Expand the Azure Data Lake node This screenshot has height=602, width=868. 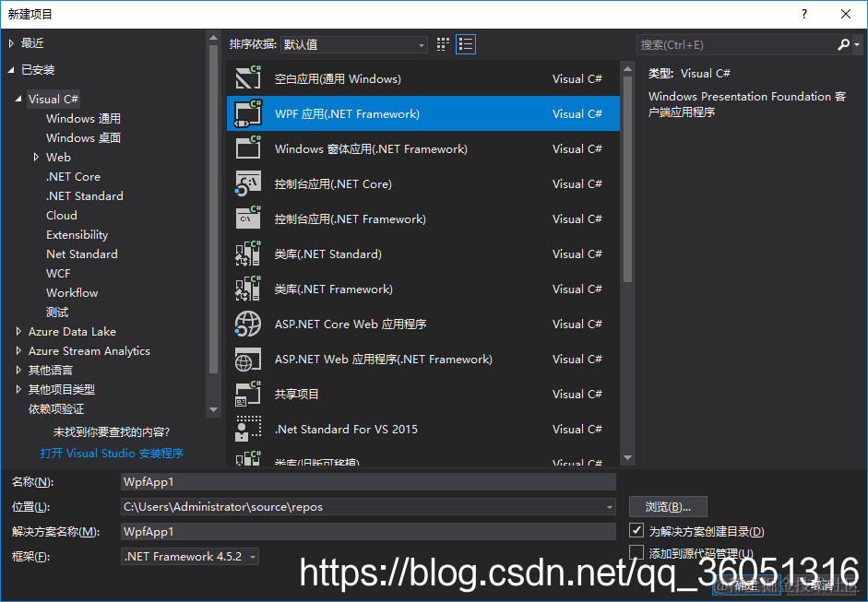18,332
